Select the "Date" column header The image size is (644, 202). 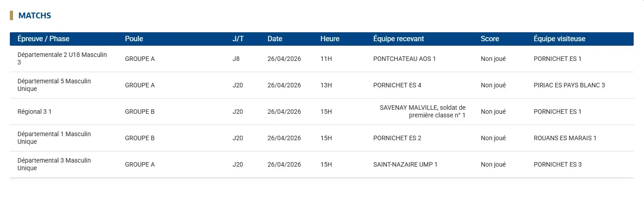pyautogui.click(x=275, y=39)
